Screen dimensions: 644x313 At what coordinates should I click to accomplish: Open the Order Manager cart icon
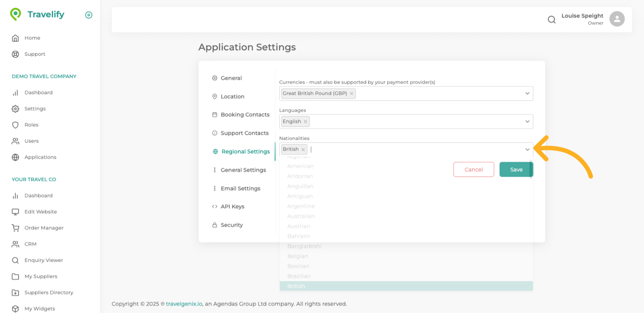tap(15, 228)
